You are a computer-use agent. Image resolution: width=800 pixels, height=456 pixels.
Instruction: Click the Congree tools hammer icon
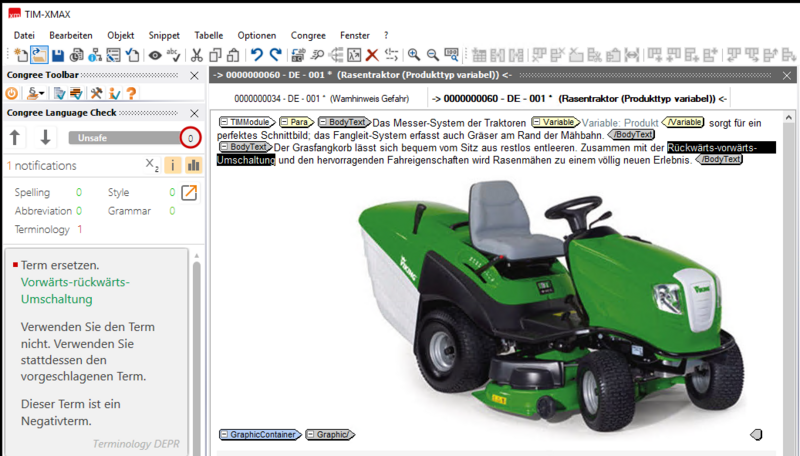coord(96,93)
